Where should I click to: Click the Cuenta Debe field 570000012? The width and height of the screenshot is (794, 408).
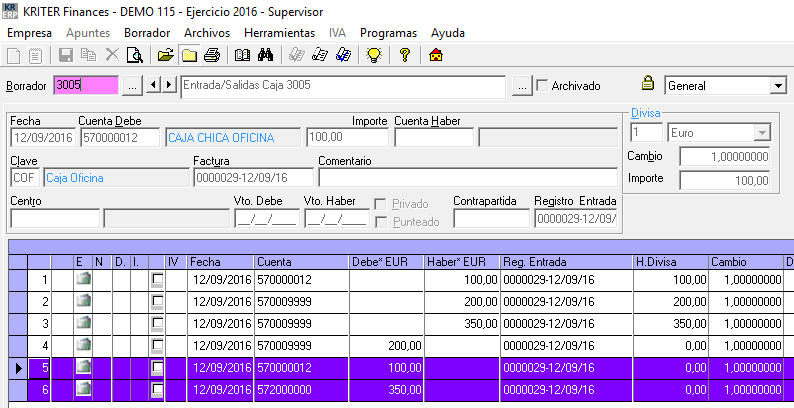click(120, 138)
